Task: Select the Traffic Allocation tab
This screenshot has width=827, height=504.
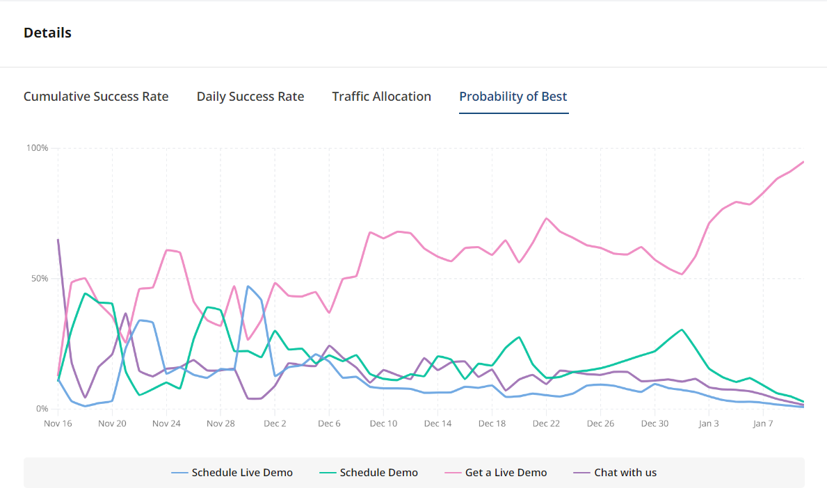Action: coord(381,96)
